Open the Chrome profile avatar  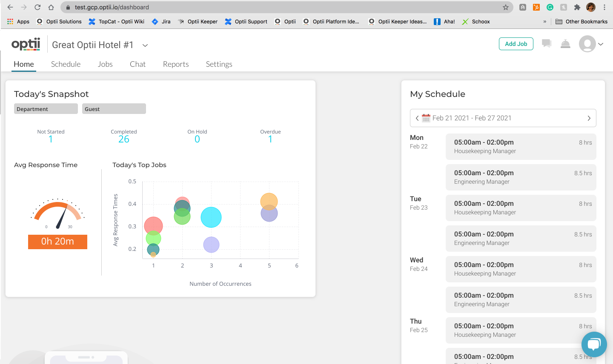click(591, 7)
